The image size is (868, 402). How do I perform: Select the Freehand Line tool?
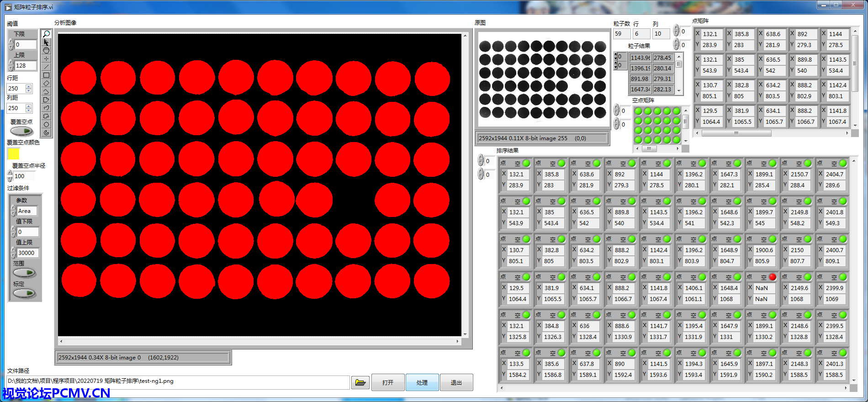46,108
